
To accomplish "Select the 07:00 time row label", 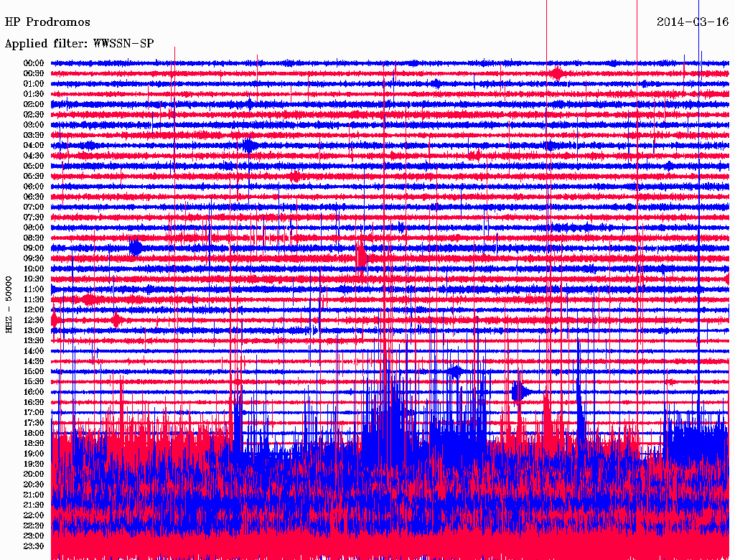I will click(x=34, y=207).
